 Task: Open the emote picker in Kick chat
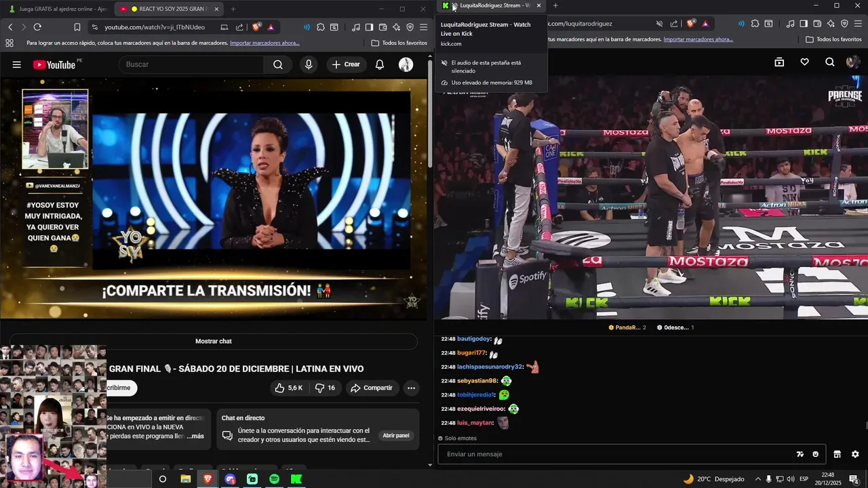(815, 454)
